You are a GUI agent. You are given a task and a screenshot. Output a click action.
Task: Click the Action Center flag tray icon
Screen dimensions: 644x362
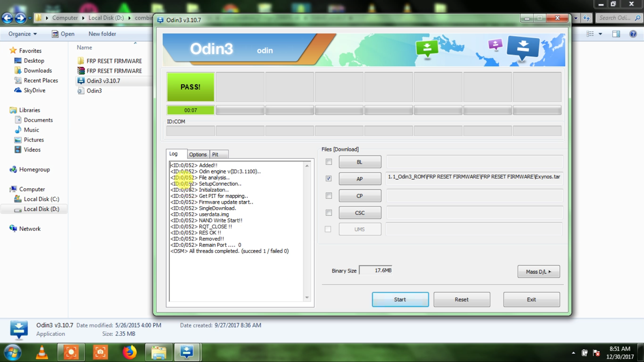[596, 353]
